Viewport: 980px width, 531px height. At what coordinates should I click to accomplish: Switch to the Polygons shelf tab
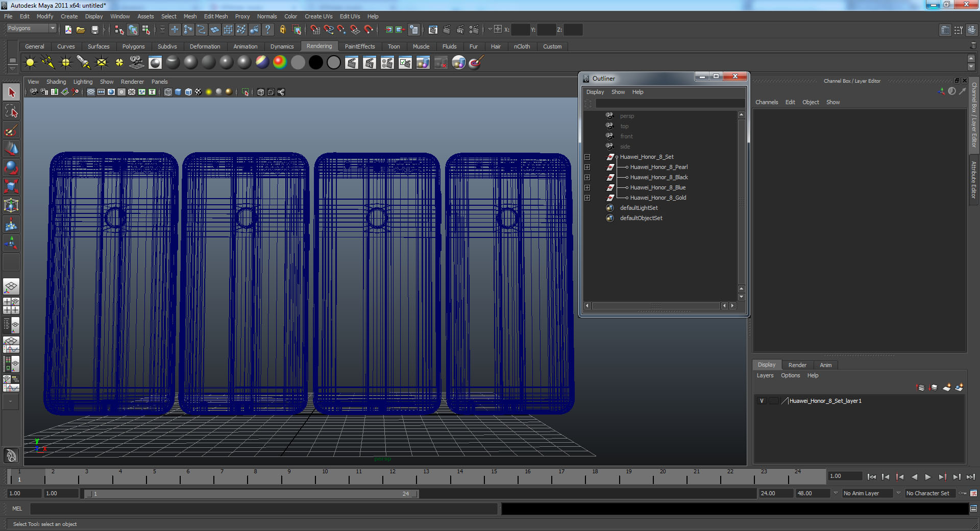click(133, 46)
